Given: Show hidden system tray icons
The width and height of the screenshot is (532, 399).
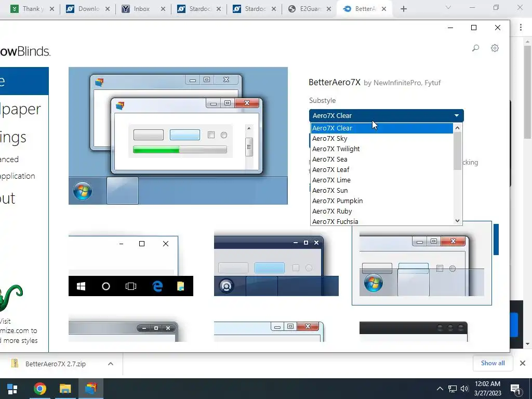Looking at the screenshot, I should coord(440,389).
